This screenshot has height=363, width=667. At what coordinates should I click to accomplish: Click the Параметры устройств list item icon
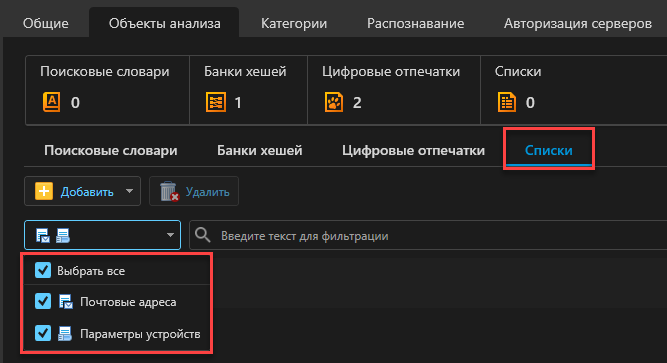click(x=65, y=334)
